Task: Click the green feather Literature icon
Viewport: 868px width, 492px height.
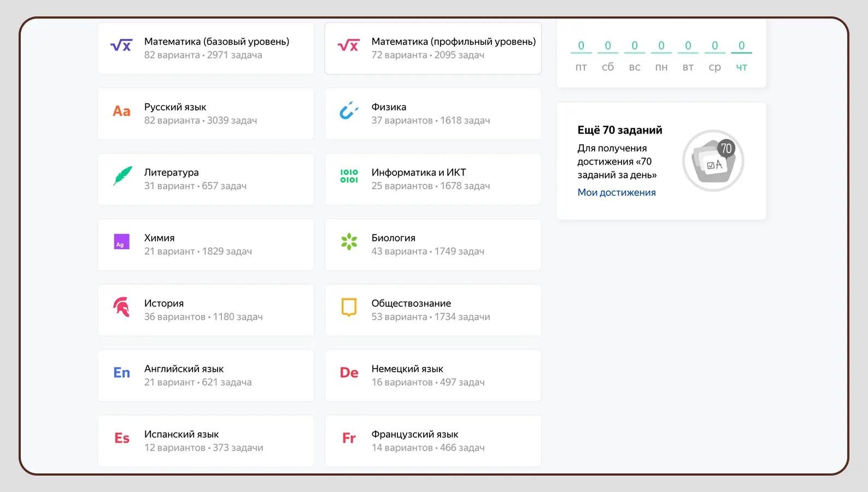Action: pyautogui.click(x=122, y=176)
